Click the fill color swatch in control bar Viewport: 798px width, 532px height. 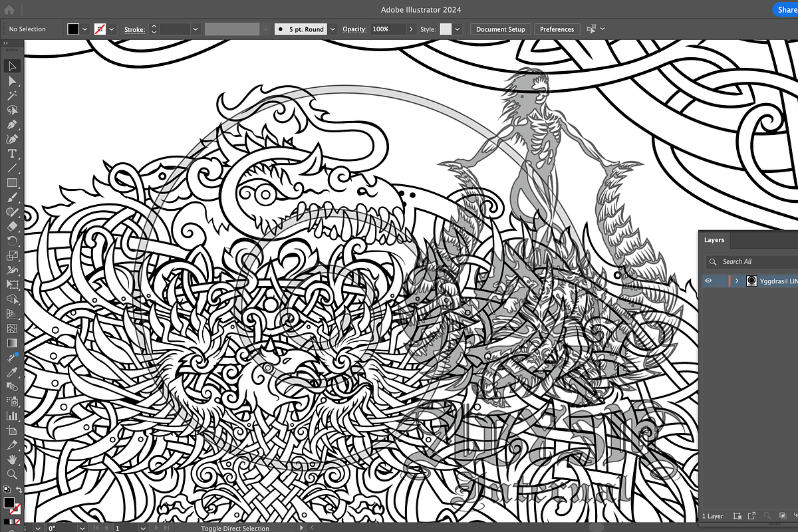click(x=73, y=29)
